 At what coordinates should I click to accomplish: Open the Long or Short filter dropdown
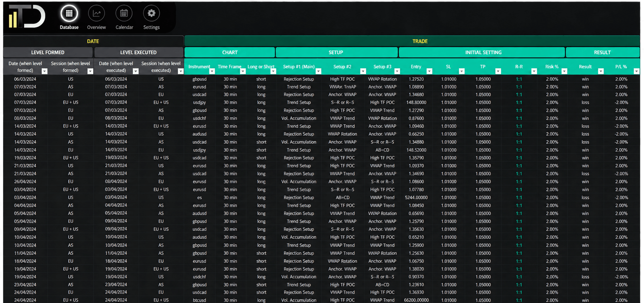pyautogui.click(x=273, y=71)
